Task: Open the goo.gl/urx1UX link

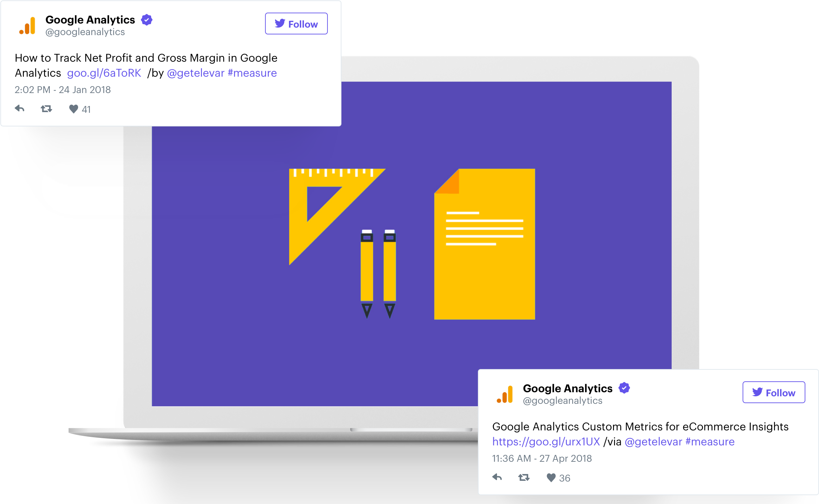Action: (x=545, y=441)
